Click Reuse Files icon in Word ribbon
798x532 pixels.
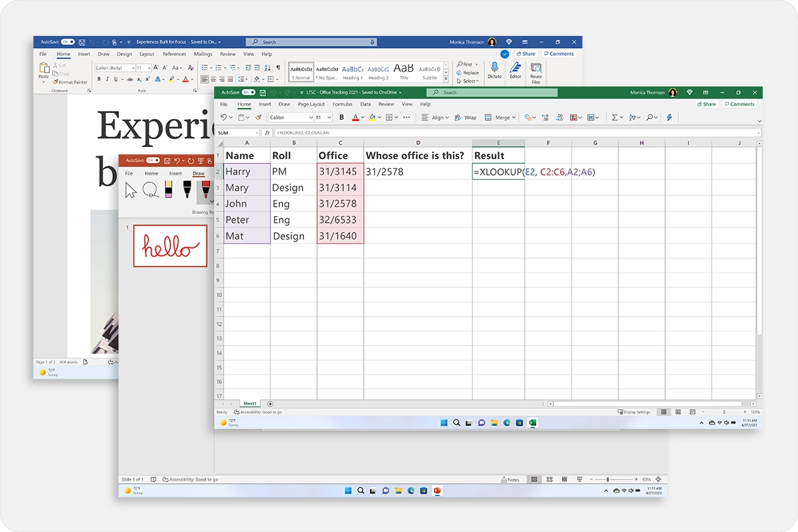pos(536,67)
